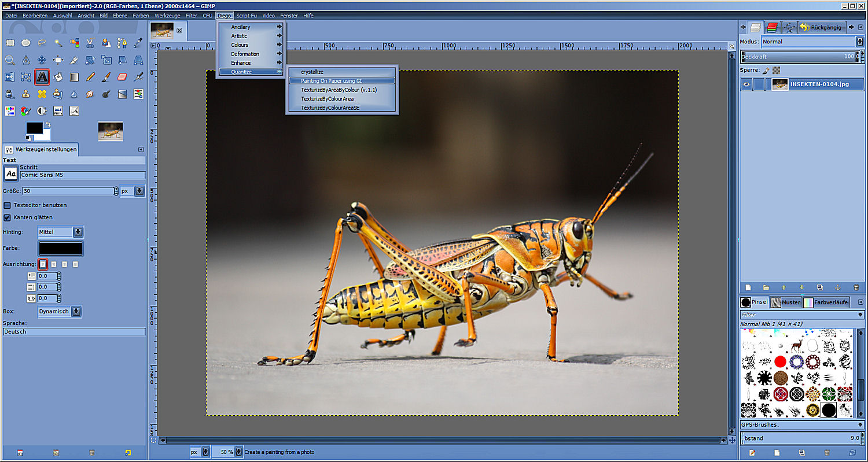
Task: Switch to the Rückgängig tab
Action: [x=822, y=27]
